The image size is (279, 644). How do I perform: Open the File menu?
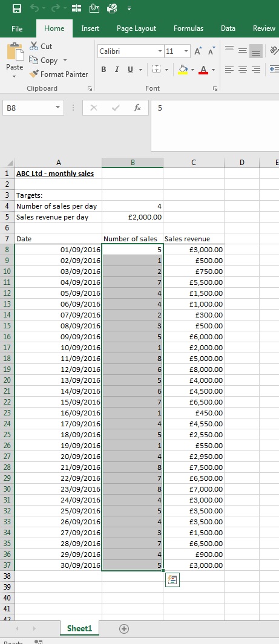17,29
